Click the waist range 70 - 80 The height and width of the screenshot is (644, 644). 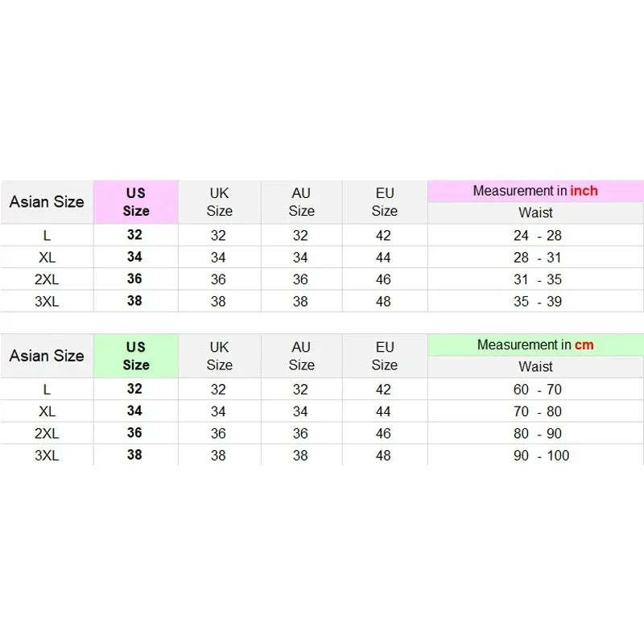click(x=537, y=411)
